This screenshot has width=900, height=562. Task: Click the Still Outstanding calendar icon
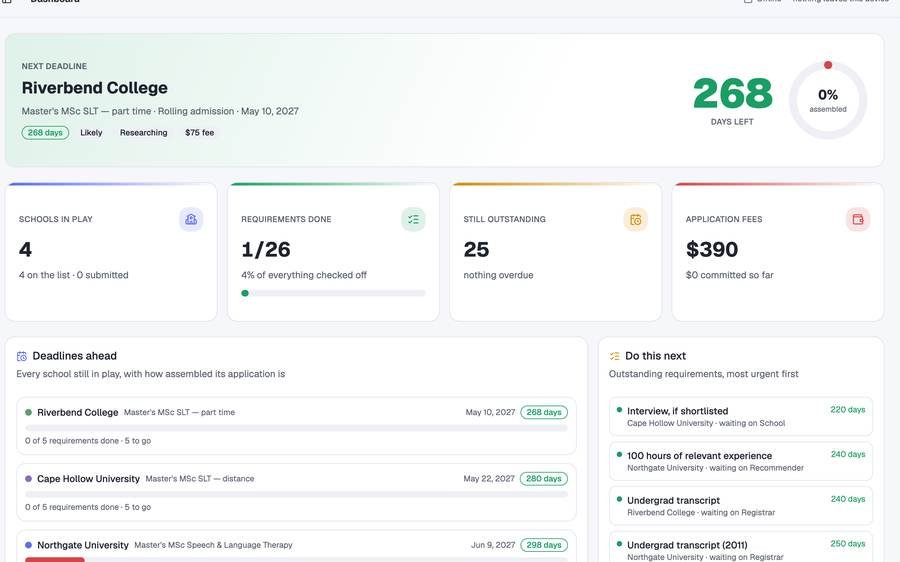(635, 219)
